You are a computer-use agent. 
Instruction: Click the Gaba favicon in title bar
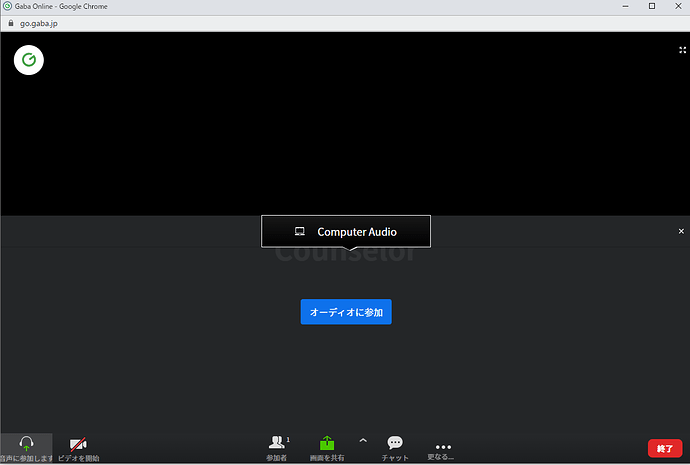[7, 6]
